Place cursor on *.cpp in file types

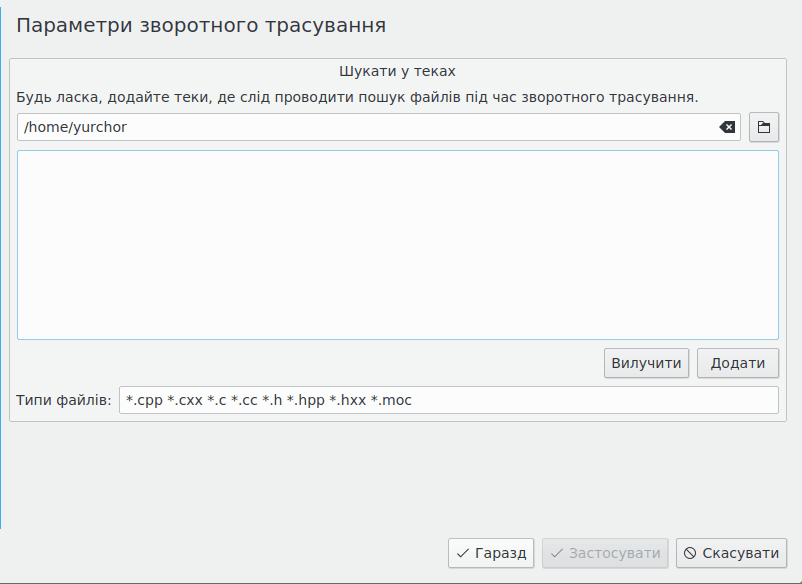point(144,400)
